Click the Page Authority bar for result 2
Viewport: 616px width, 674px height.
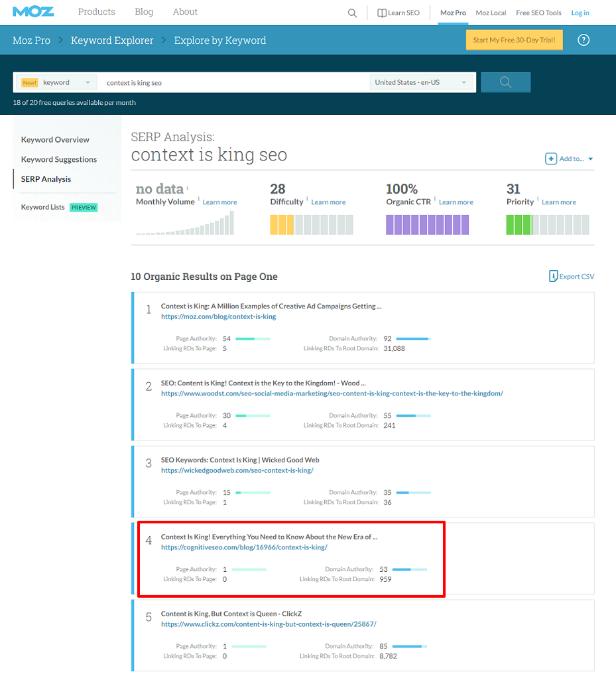253,416
